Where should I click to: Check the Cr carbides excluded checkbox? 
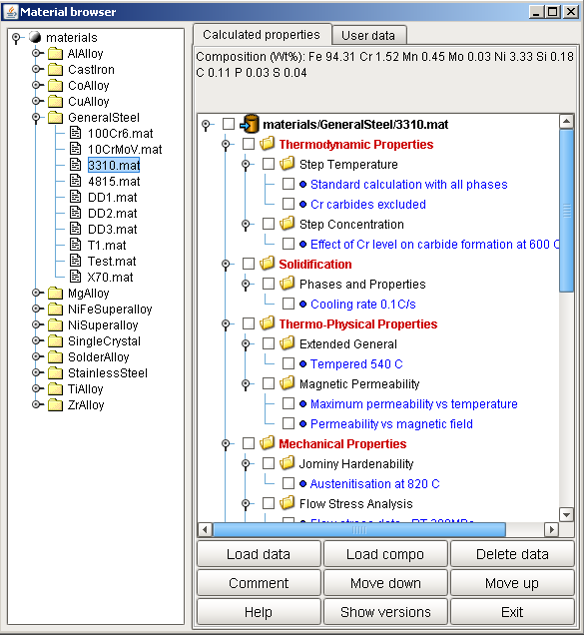[x=288, y=204]
